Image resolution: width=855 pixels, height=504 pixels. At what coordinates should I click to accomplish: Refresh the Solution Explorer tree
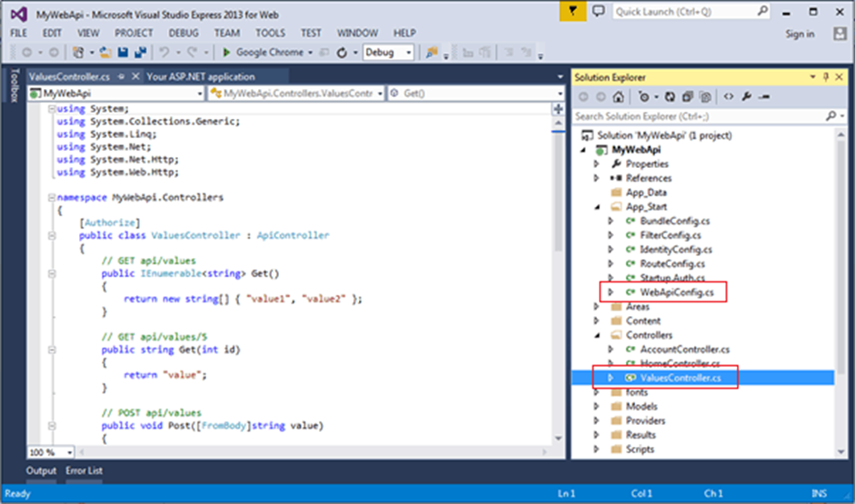(x=670, y=96)
